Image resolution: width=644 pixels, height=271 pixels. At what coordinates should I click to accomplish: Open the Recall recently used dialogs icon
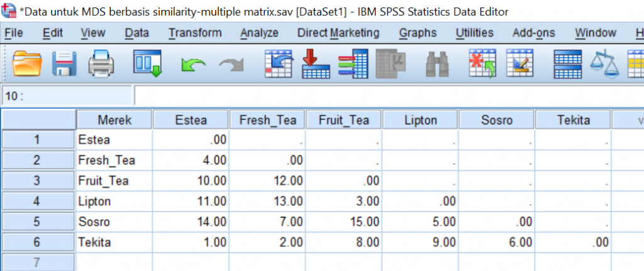(x=148, y=64)
